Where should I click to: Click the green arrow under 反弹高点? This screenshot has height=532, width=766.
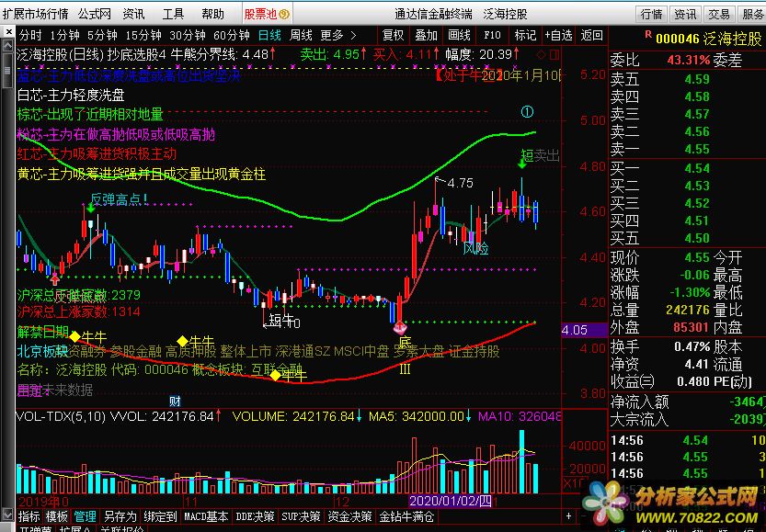coord(90,209)
